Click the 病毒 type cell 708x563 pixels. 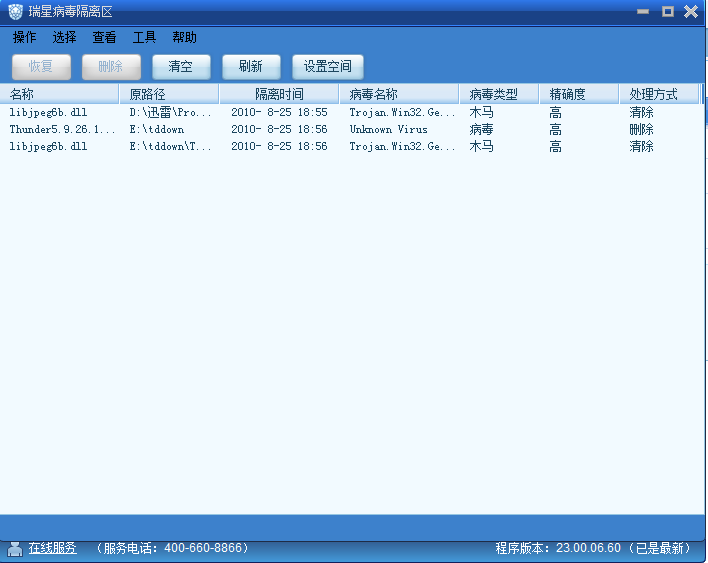481,130
